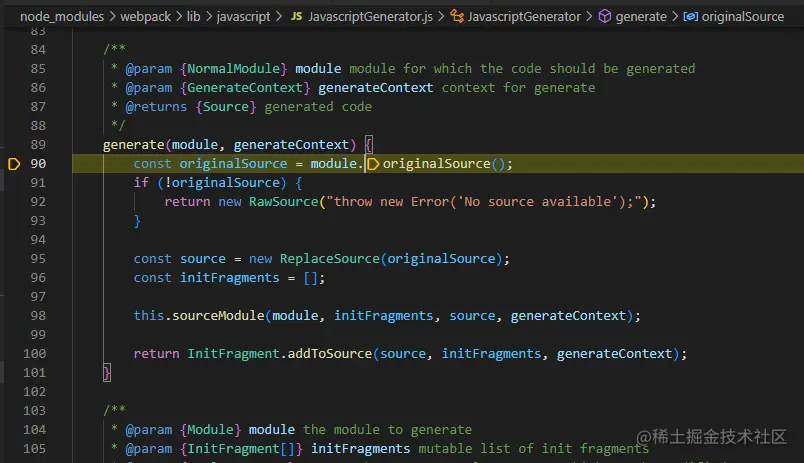Click the initFragments declaration on line 96
The height and width of the screenshot is (463, 804).
pyautogui.click(x=229, y=277)
